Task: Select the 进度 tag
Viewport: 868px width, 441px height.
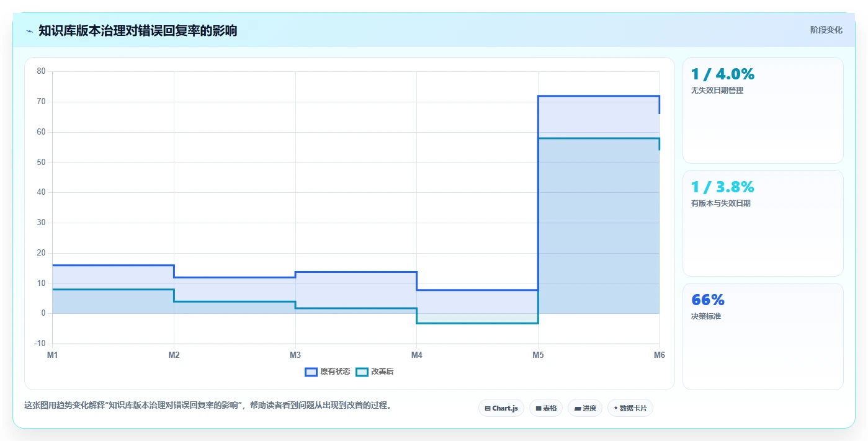Action: point(585,408)
